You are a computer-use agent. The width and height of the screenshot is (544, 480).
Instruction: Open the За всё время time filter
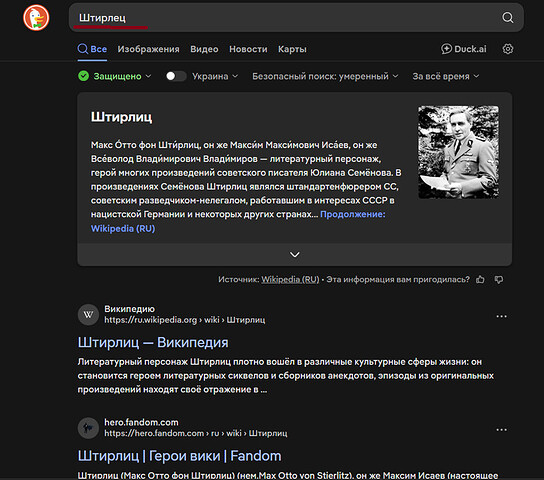[445, 76]
